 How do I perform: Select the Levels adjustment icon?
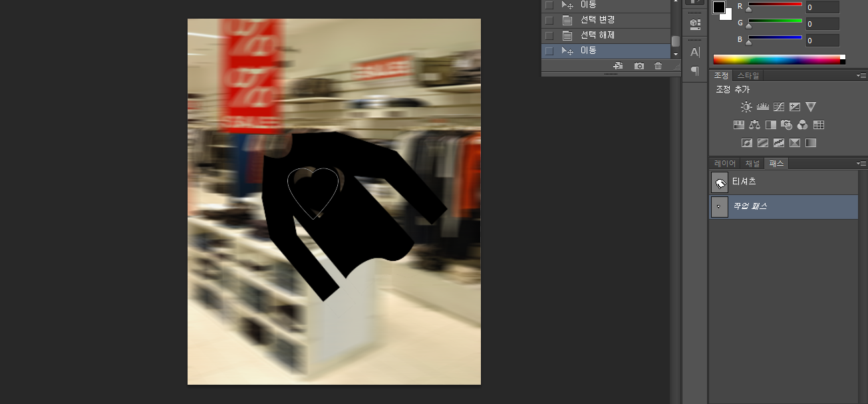[762, 106]
